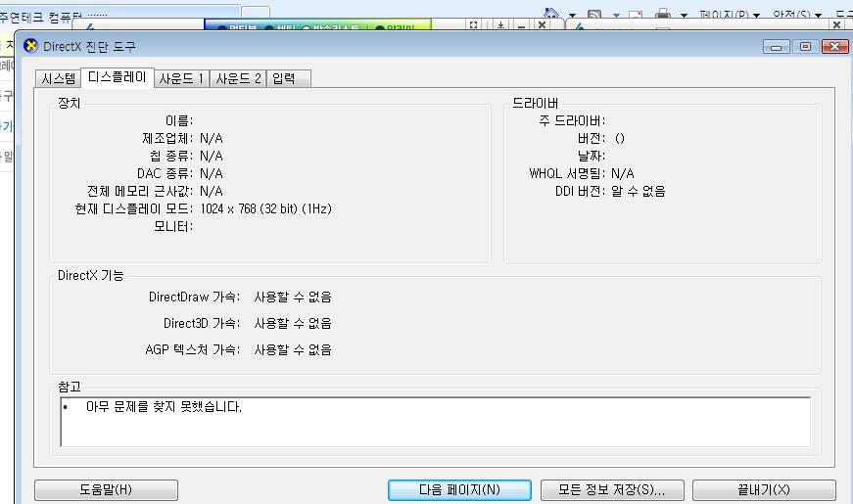Click the 도움말(H) button
Viewport: 853px width, 504px height.
coord(106,490)
